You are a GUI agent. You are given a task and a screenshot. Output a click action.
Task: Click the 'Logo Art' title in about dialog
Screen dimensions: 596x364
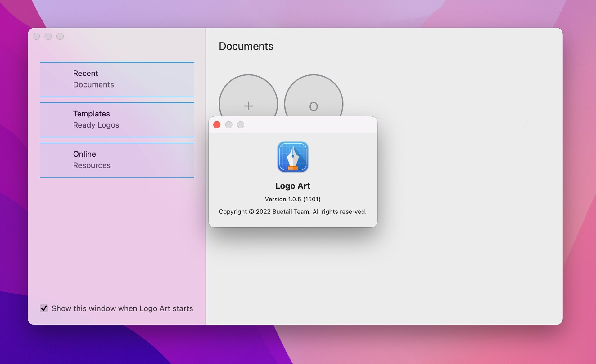293,186
